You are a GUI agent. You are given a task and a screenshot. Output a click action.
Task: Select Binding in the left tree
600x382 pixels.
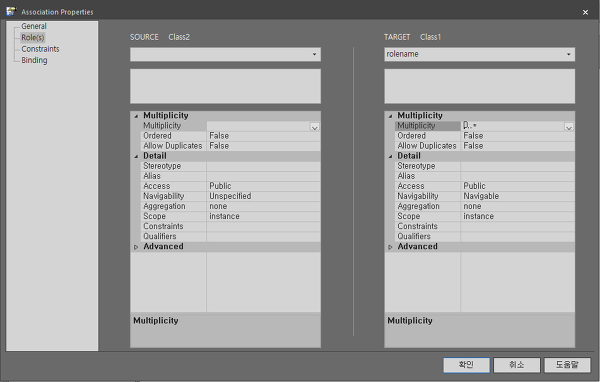tap(34, 60)
